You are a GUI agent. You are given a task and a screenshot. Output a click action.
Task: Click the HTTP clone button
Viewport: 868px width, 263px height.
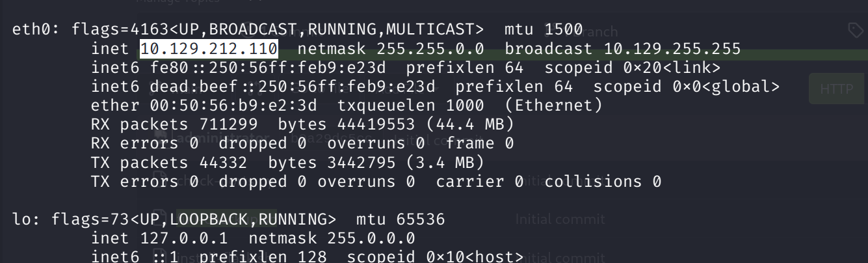pos(837,89)
